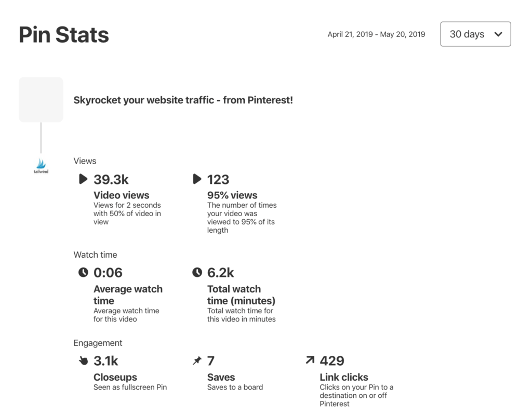The image size is (532, 414).
Task: Select the Link clicks metric label
Action: point(344,377)
